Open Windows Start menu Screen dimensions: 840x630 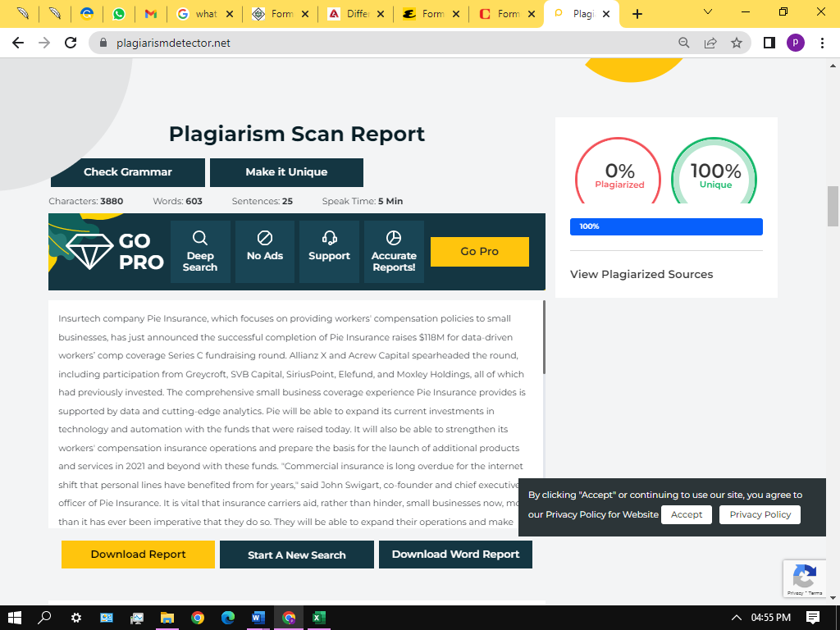[15, 618]
